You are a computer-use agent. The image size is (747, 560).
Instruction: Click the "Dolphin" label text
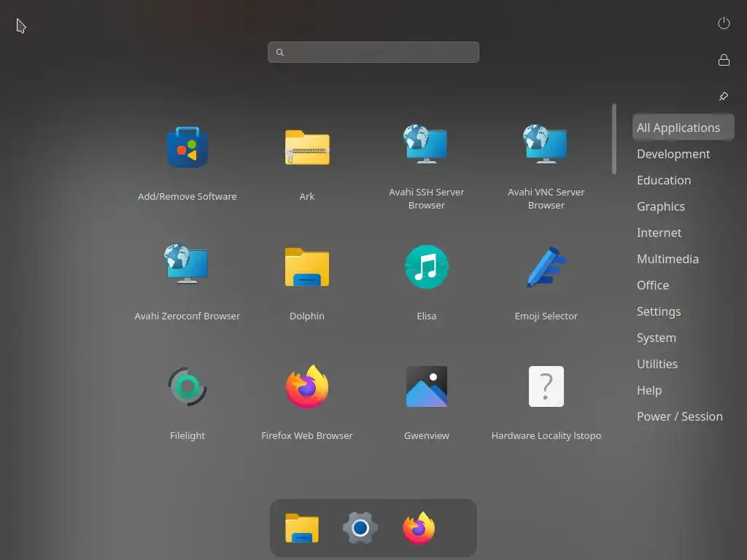(x=307, y=316)
